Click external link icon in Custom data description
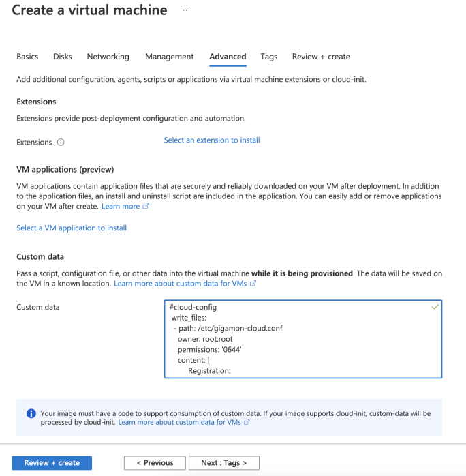Screen dimensions: 466x476 tap(253, 284)
